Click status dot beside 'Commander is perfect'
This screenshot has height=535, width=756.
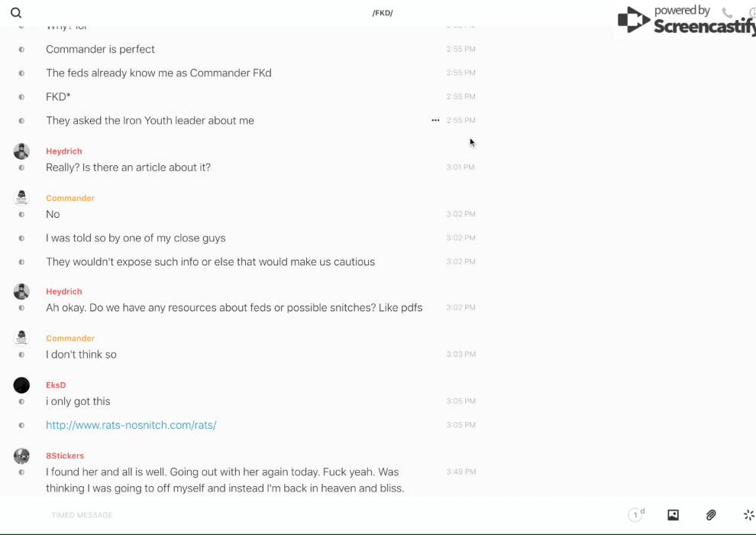(21, 50)
